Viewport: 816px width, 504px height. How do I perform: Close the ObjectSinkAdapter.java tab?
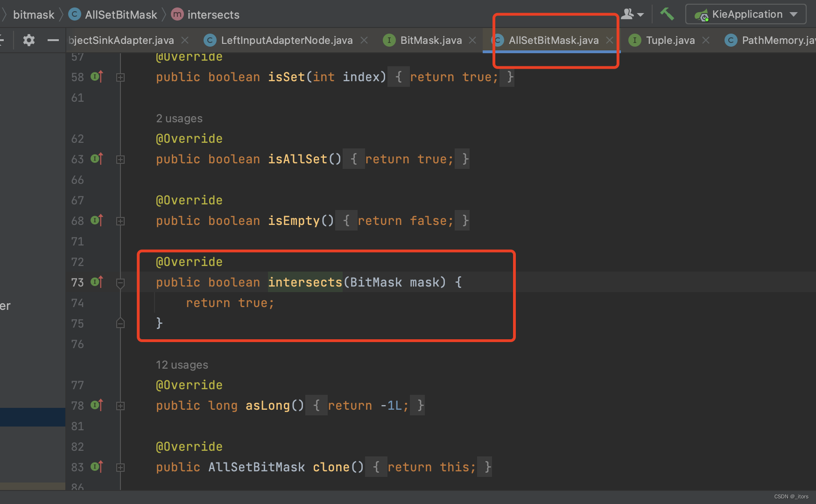point(185,40)
